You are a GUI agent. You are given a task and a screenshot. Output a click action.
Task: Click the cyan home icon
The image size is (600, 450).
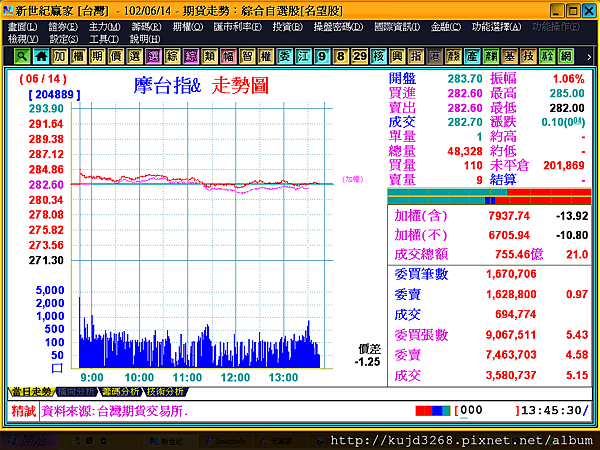41,56
